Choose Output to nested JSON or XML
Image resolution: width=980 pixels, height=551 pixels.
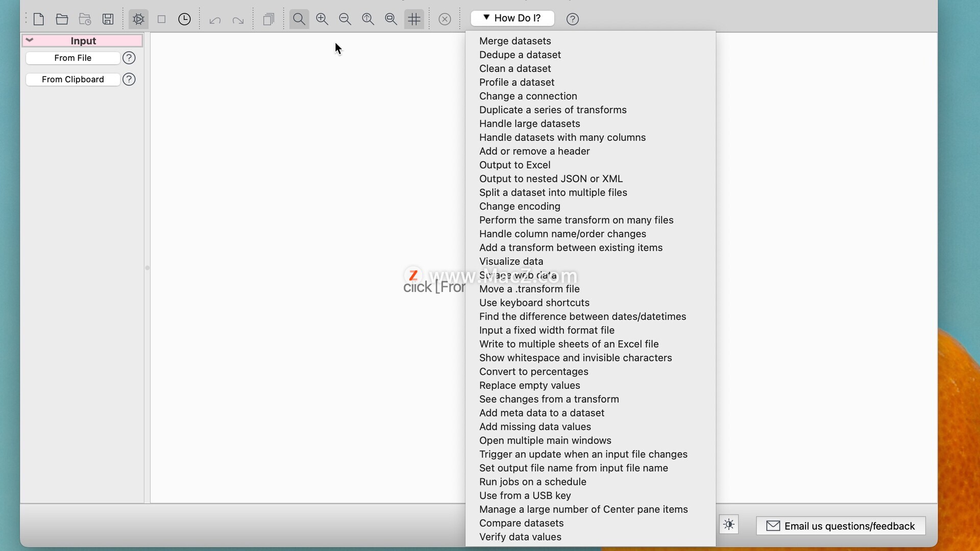591,179
